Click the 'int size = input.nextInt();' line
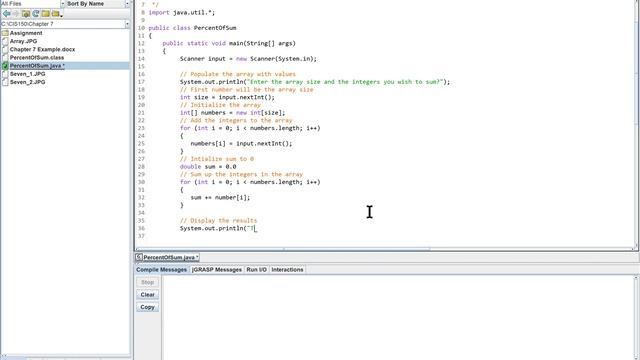Screen dimensions: 640x360 pos(227,98)
